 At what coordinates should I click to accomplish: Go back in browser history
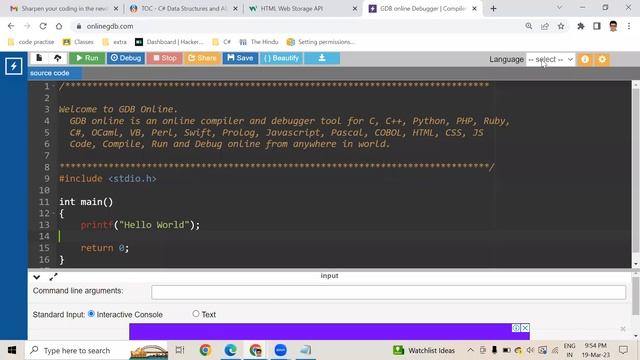click(x=11, y=26)
